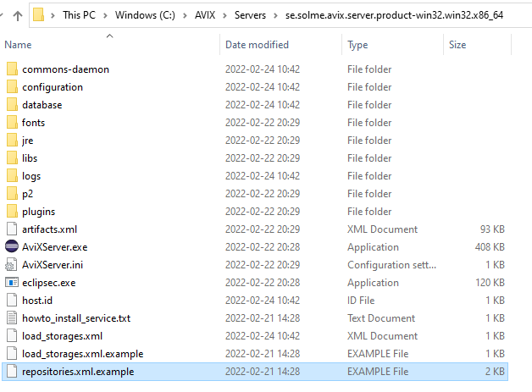532x392 pixels.
Task: Select the eclipsec.exe file icon
Action: (x=11, y=283)
